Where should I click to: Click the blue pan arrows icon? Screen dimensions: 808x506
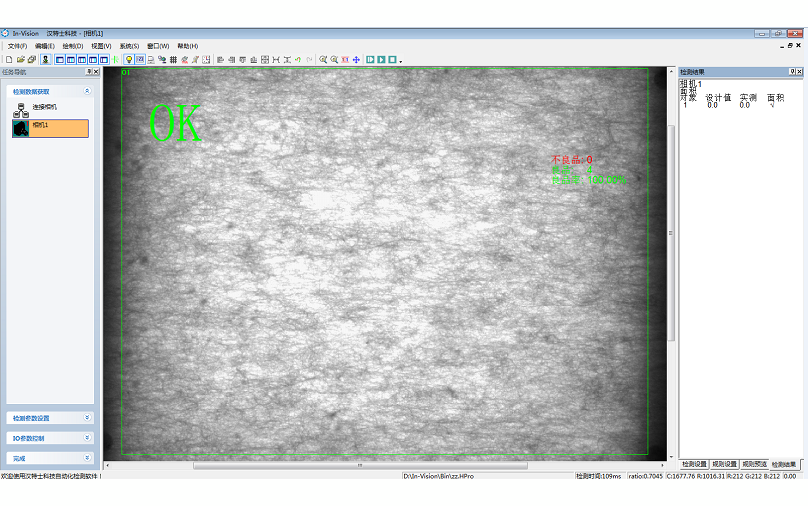tap(356, 60)
